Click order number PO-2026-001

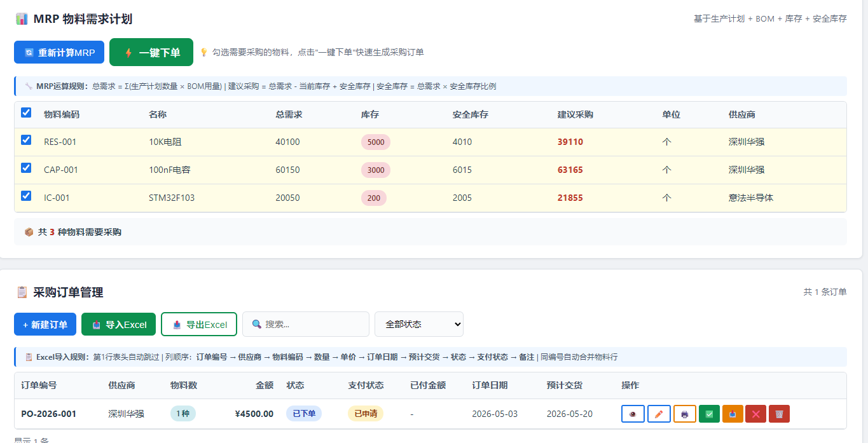[x=49, y=414]
